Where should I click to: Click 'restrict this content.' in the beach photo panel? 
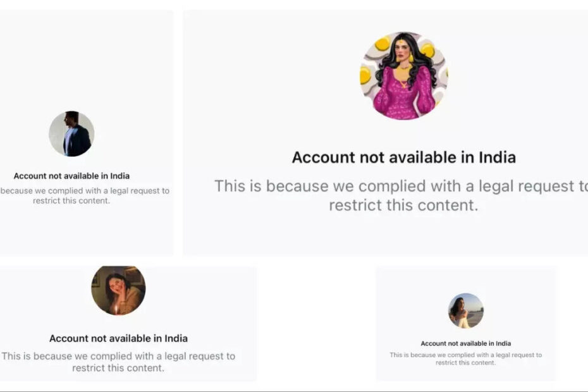pyautogui.click(x=466, y=362)
